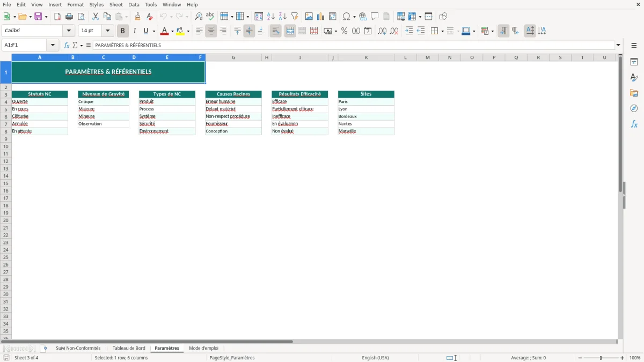Click the add new sheet button
Screen dimensions: 644x362
click(45, 349)
